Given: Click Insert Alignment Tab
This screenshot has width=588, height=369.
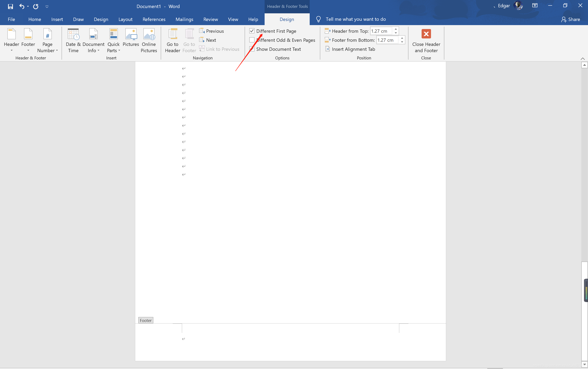Looking at the screenshot, I should point(353,49).
